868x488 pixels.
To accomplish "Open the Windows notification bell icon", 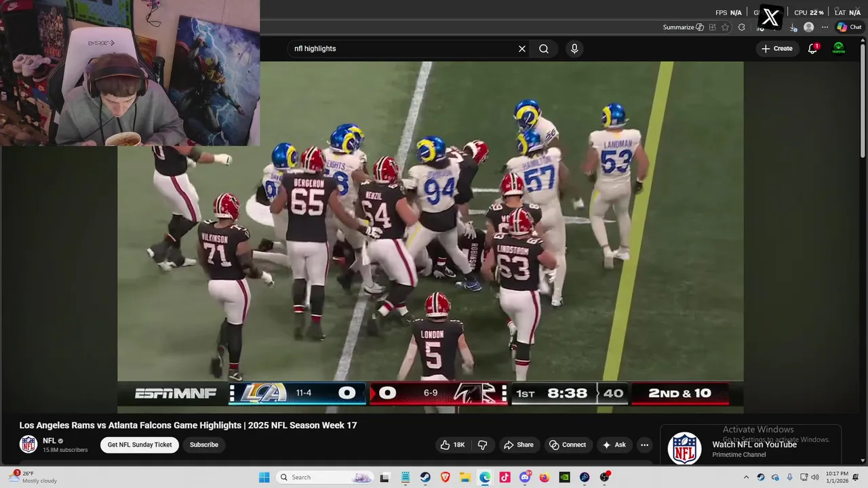I will click(x=856, y=477).
